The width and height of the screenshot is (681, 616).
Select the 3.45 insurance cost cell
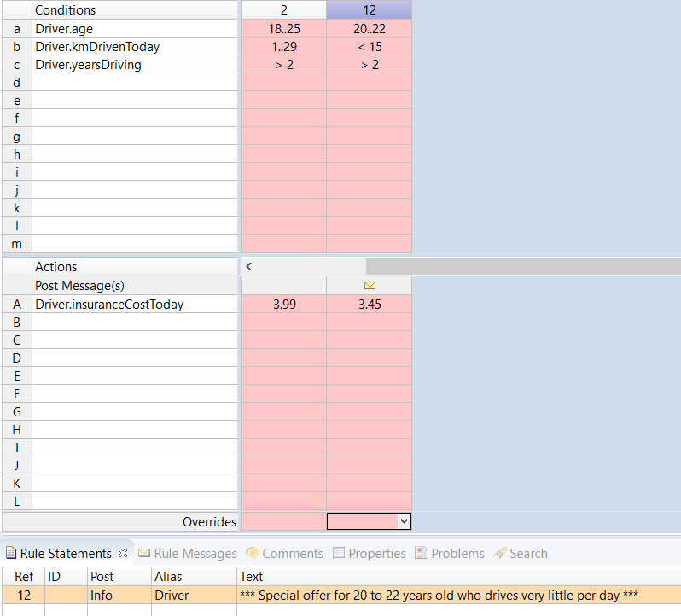(370, 305)
